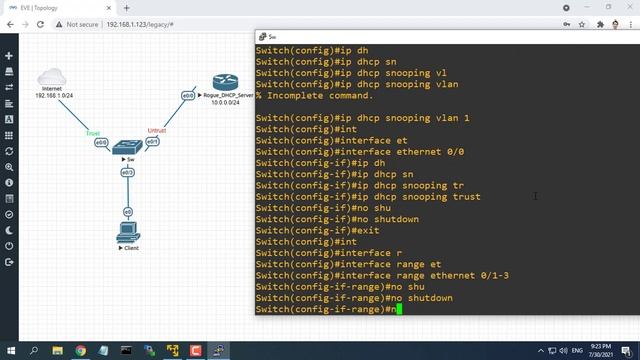Click the zoom magnifier icon in sidebar
This screenshot has width=640, height=360.
point(9,167)
